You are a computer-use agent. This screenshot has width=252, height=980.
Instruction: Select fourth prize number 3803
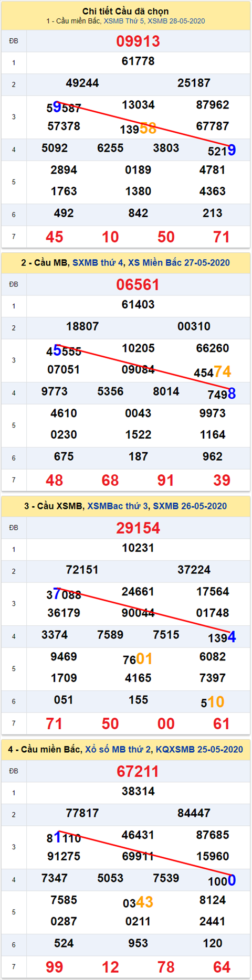point(166,148)
